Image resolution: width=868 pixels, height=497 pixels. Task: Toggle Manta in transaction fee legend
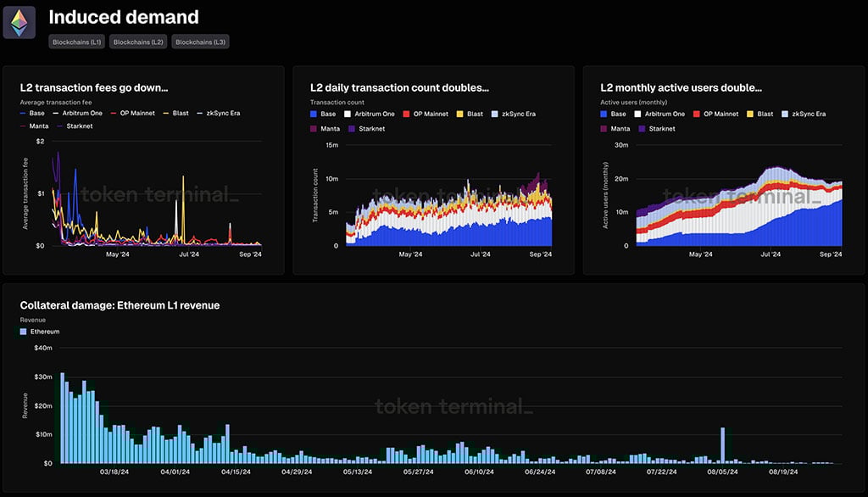[34, 126]
